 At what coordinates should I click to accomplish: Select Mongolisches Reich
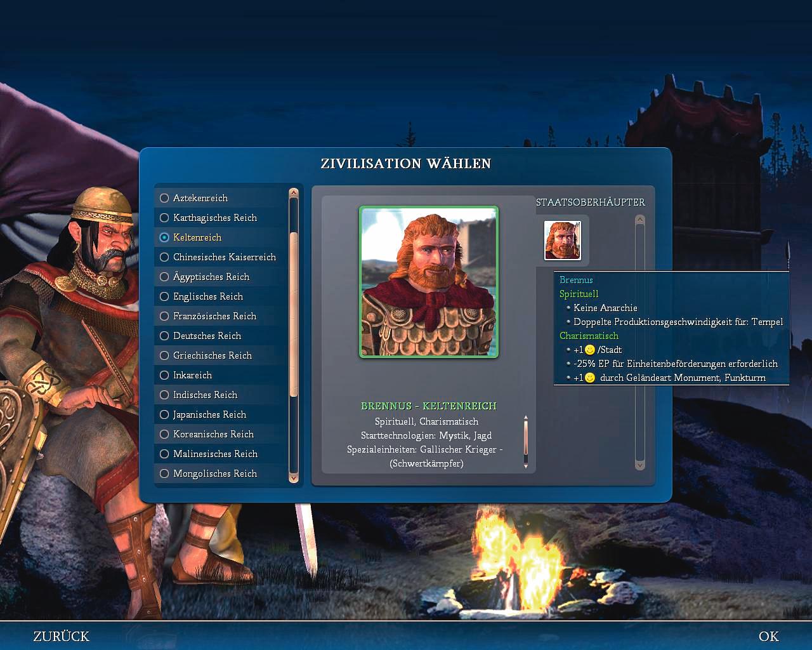220,474
